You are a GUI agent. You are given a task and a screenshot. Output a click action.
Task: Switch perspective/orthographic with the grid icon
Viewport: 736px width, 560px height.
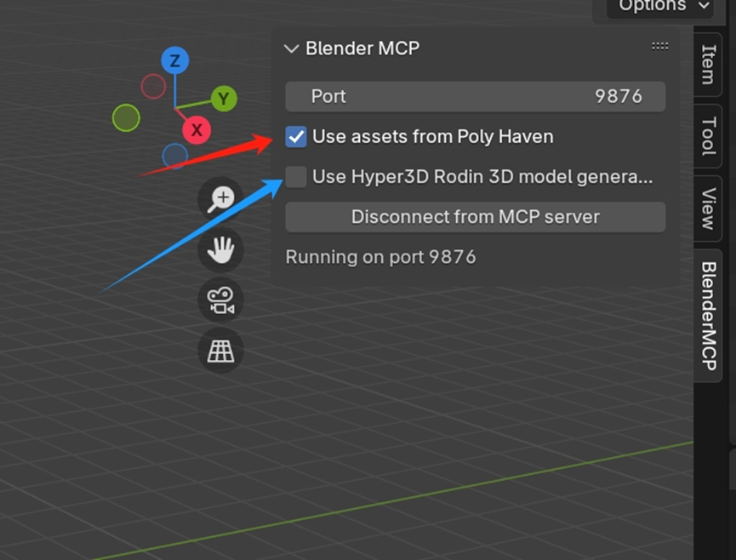(220, 351)
